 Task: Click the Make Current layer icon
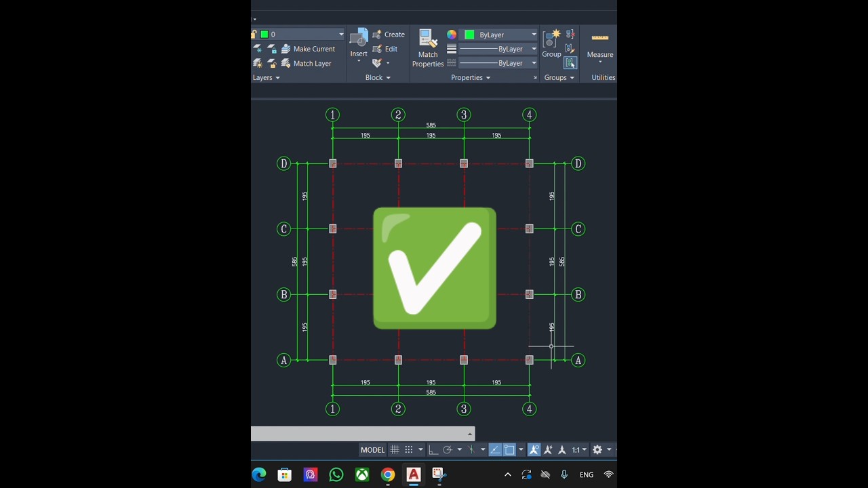(x=286, y=49)
